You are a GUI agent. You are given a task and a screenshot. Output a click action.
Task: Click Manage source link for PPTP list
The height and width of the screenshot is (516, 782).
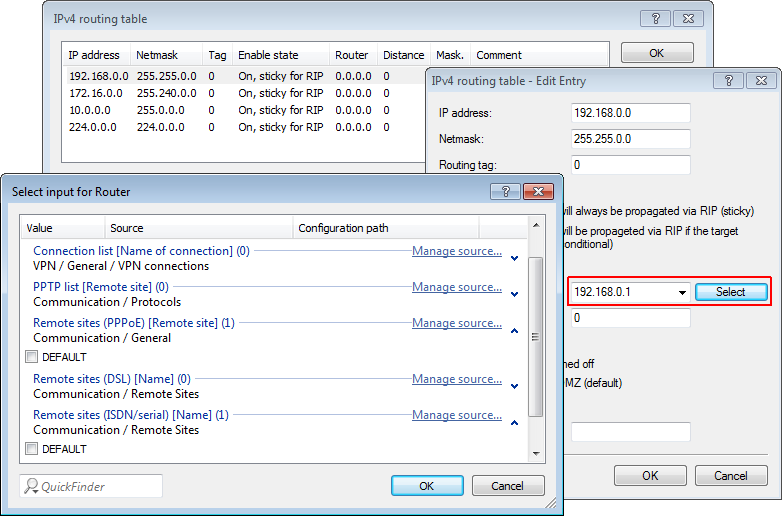457,287
